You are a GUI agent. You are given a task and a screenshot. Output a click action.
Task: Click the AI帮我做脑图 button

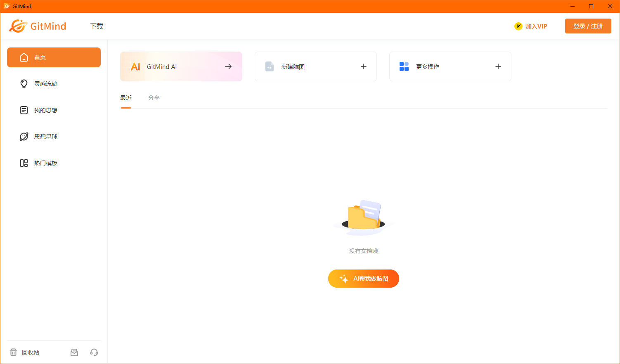(x=364, y=279)
